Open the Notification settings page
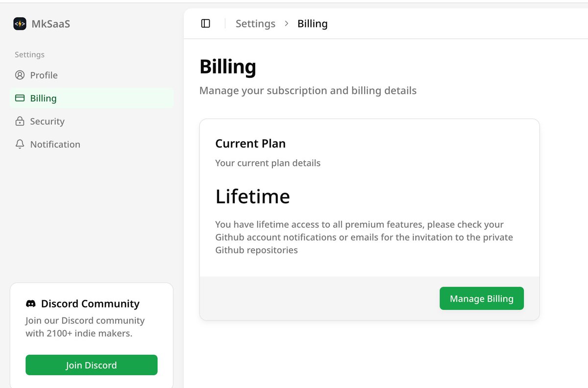Viewport: 588px width, 388px height. click(x=92, y=144)
